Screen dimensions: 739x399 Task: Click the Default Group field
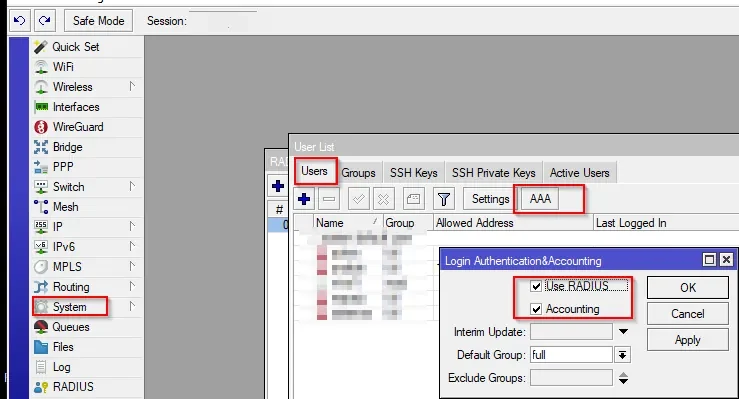tap(571, 355)
